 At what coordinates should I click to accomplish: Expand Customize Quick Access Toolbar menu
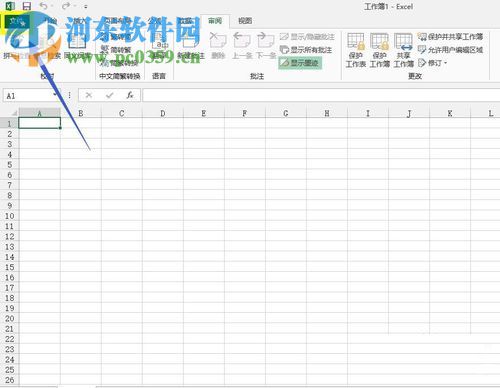[x=86, y=7]
